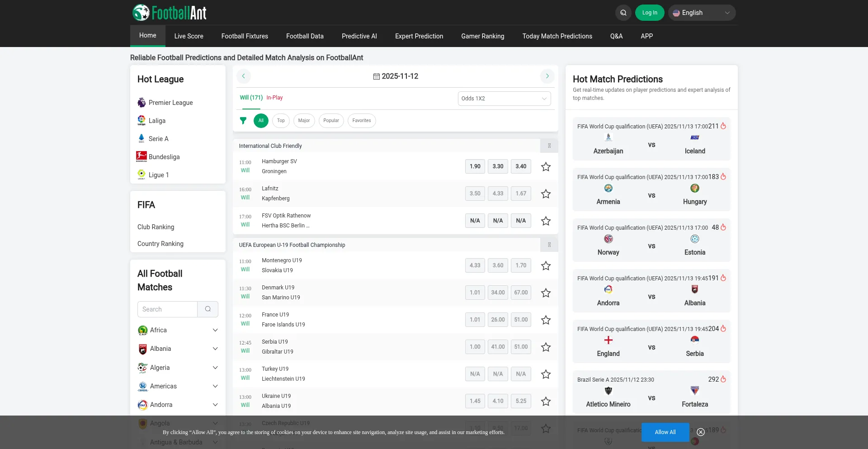This screenshot has width=868, height=449.
Task: Close the cookie consent banner
Action: pyautogui.click(x=701, y=432)
